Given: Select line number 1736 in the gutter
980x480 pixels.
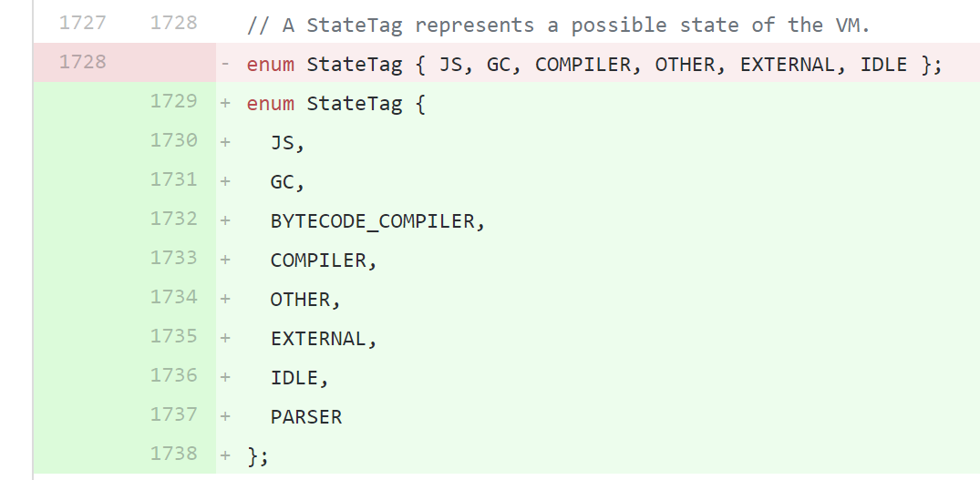Looking at the screenshot, I should point(174,375).
